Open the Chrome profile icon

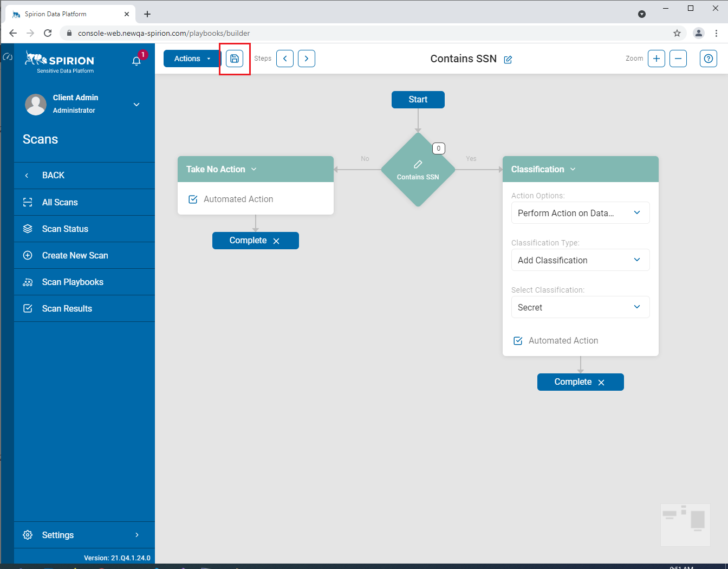[x=699, y=33]
